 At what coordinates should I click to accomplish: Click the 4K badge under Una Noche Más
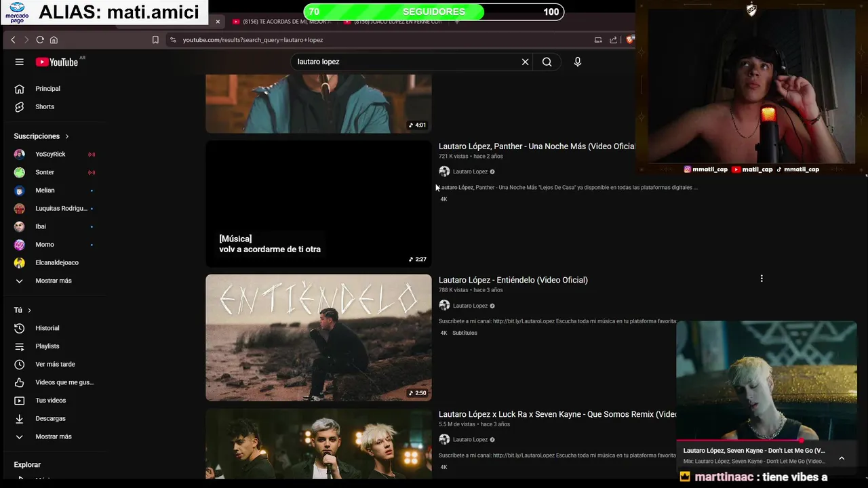coord(444,199)
